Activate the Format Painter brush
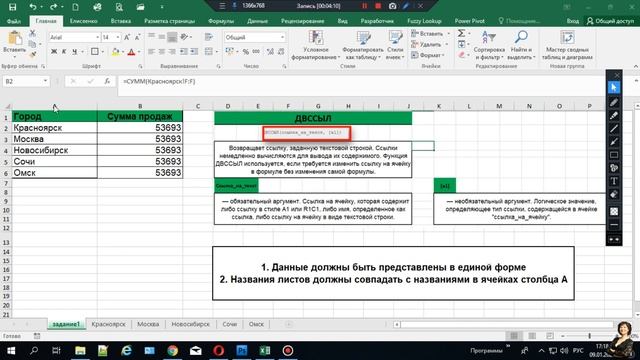640x360 pixels. click(32, 54)
